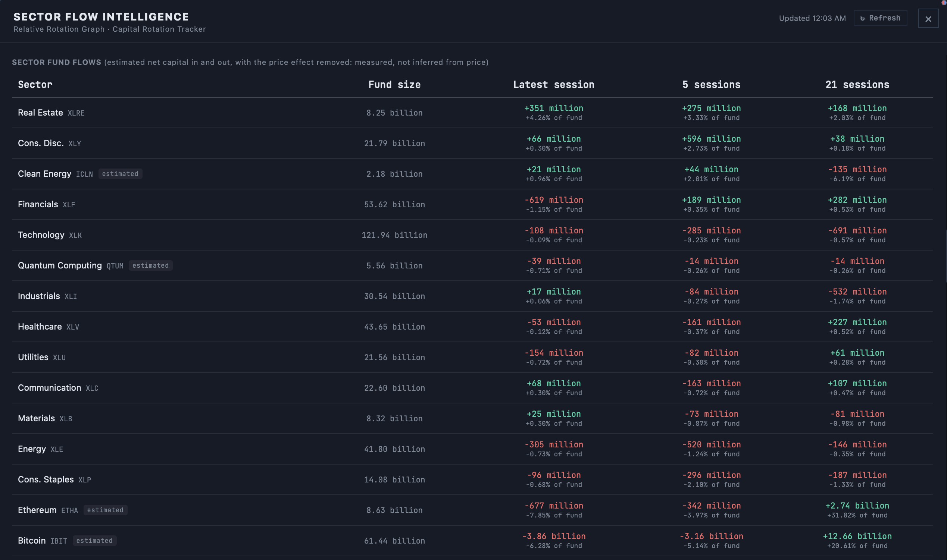Click the -691 million 21 sessions value

(x=857, y=230)
